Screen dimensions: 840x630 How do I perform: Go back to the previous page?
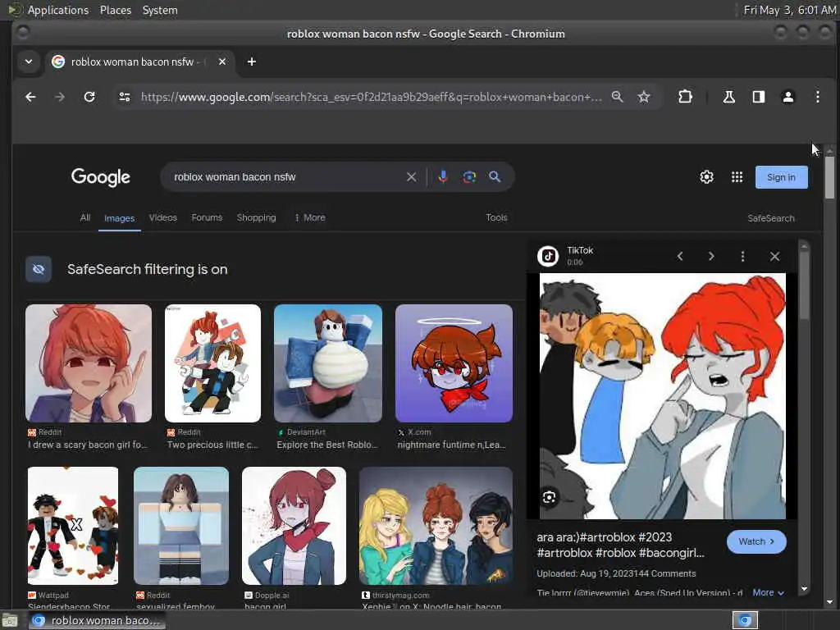30,97
